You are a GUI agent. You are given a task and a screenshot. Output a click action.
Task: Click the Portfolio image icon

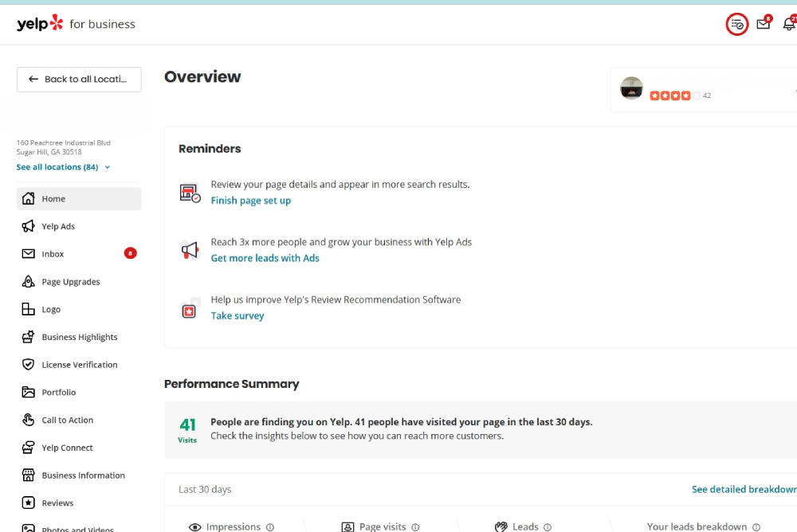coord(29,393)
